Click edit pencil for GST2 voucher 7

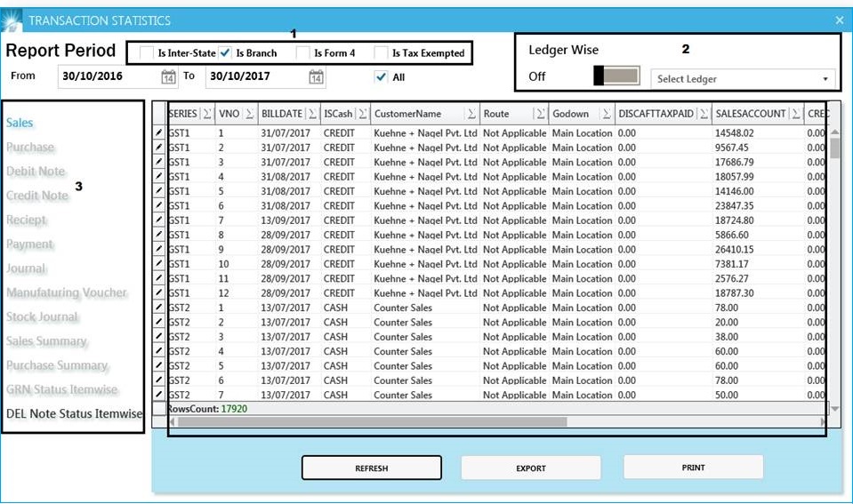tap(159, 394)
